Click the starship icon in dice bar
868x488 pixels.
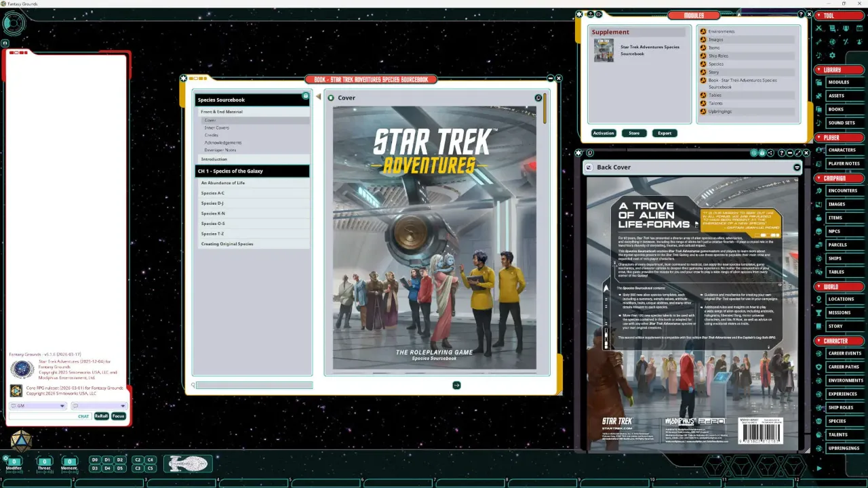187,464
